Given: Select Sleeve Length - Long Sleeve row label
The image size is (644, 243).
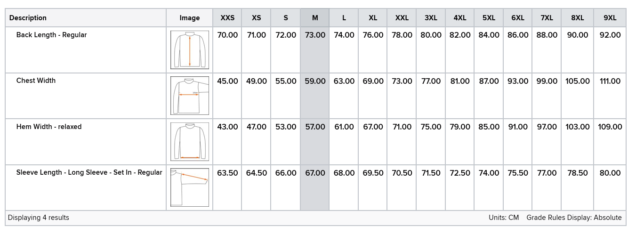Looking at the screenshot, I should pos(89,172).
